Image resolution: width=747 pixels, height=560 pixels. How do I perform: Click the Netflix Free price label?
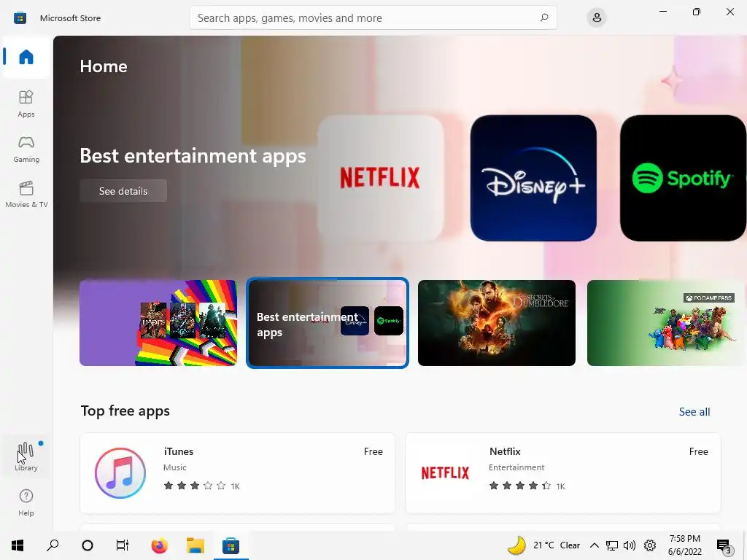(x=698, y=451)
